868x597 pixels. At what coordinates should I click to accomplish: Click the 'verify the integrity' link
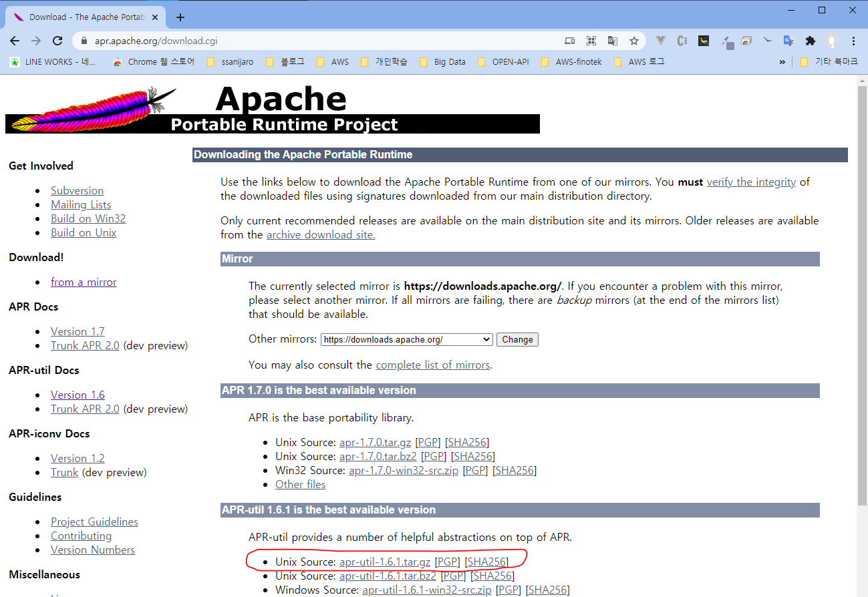click(x=751, y=182)
